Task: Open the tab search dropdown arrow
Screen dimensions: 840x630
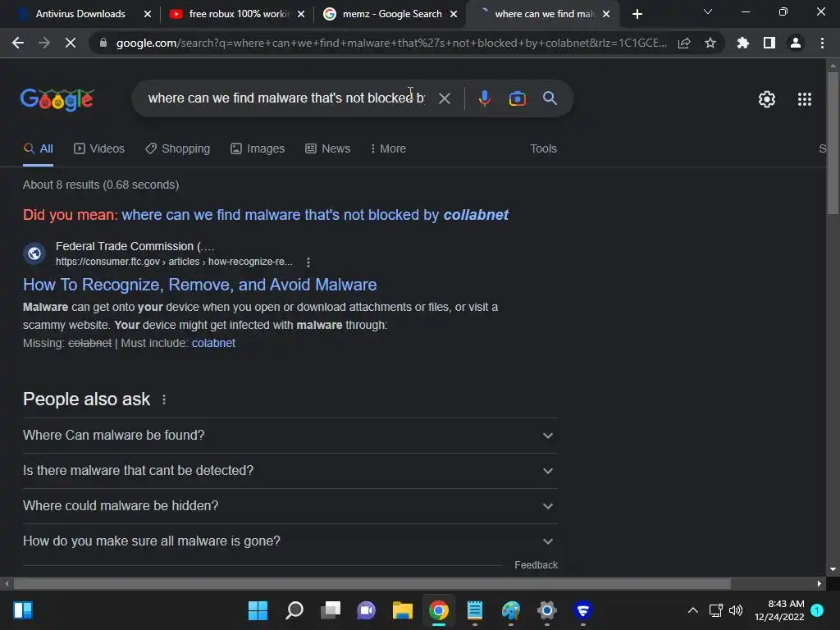Action: pos(707,11)
